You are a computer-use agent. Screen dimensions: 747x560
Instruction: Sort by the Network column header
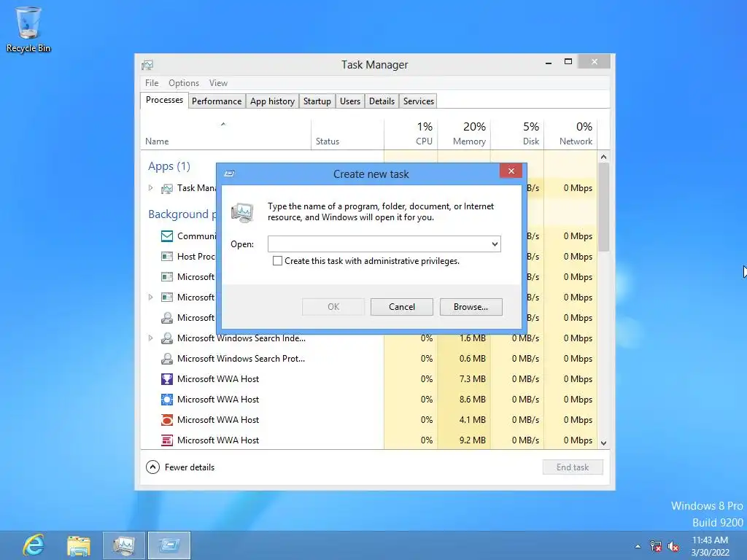[570, 134]
